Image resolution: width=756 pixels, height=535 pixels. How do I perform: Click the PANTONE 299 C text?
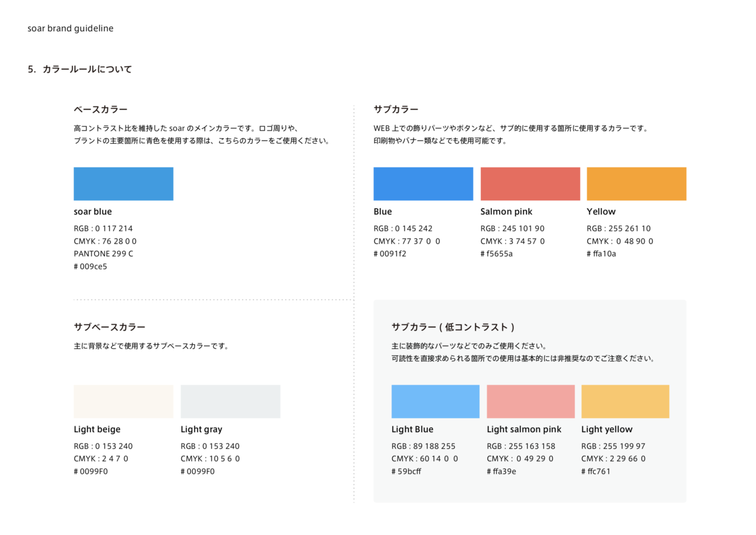(x=103, y=254)
